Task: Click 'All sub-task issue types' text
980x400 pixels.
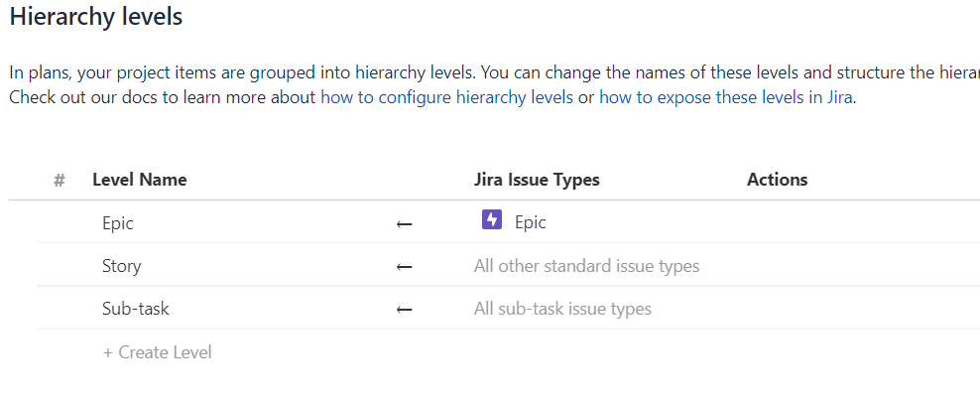Action: (x=562, y=309)
